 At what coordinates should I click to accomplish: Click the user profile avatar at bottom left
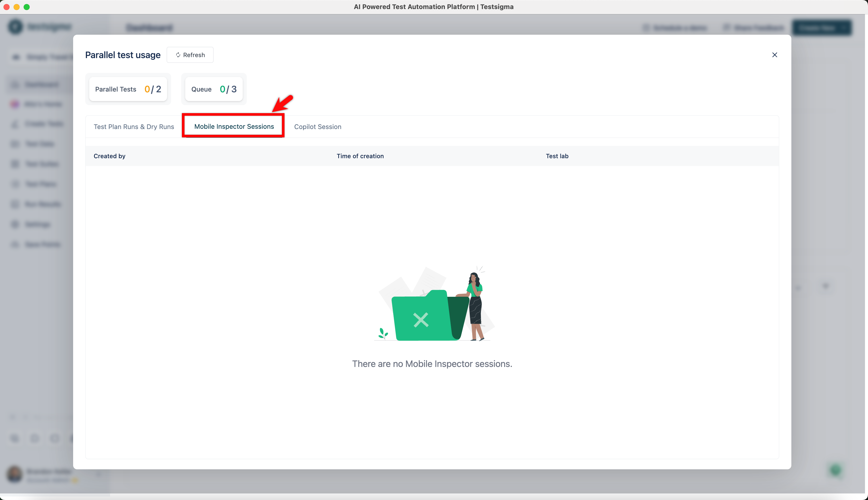point(14,475)
